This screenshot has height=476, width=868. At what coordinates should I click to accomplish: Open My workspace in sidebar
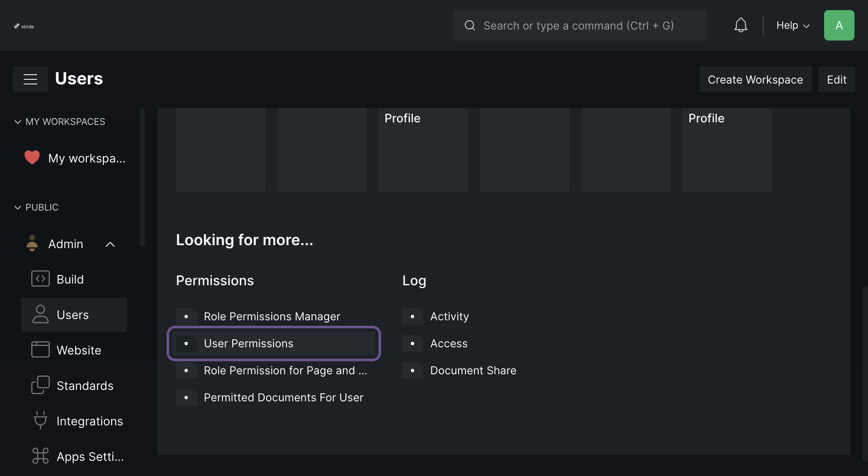[x=74, y=158]
